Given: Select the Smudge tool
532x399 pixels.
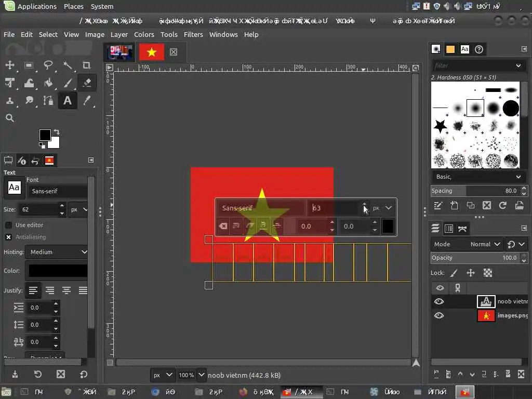Looking at the screenshot, I should tap(29, 100).
